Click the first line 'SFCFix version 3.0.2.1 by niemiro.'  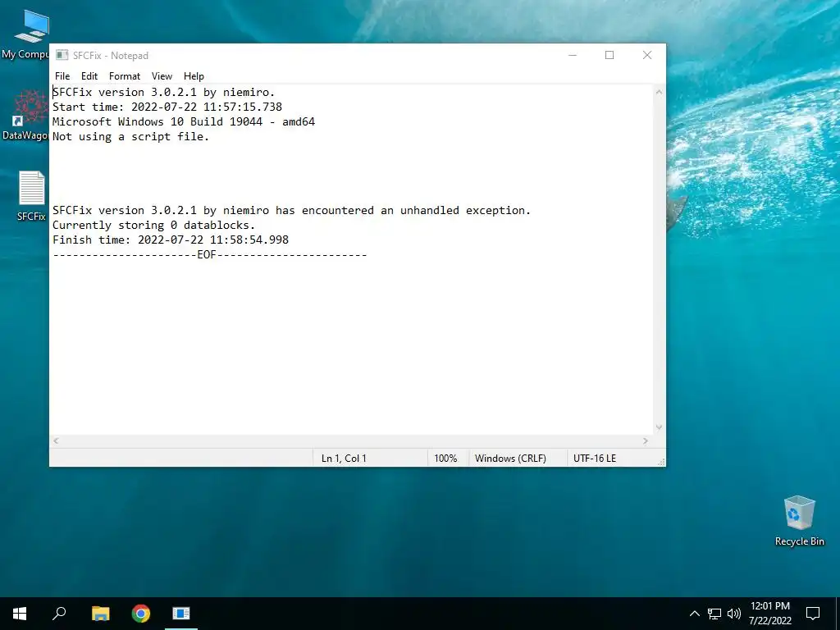163,92
